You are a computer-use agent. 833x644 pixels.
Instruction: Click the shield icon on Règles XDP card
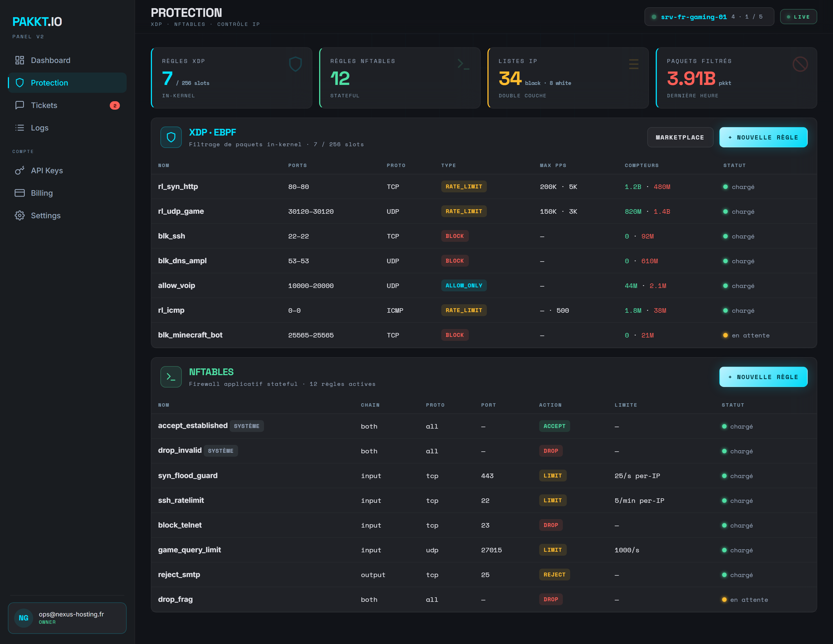295,64
